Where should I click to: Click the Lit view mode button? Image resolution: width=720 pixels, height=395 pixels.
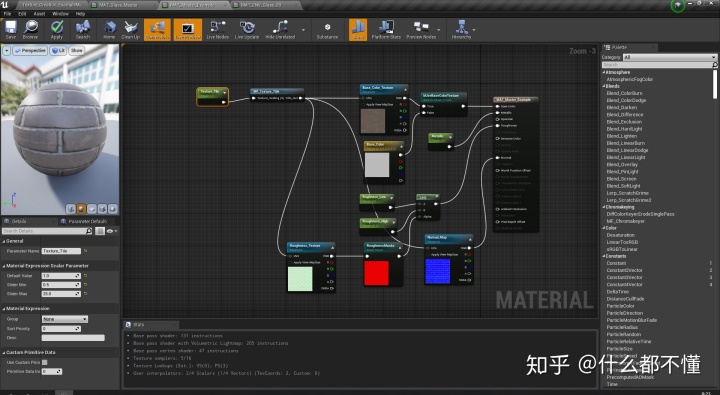coord(58,51)
